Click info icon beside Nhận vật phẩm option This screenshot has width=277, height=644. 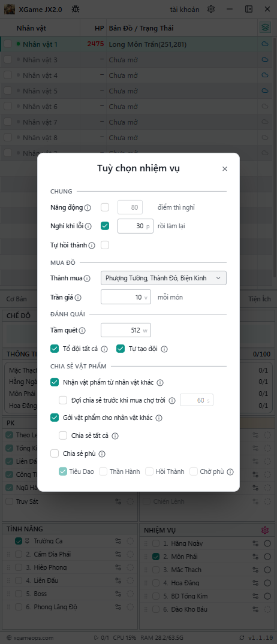160,383
